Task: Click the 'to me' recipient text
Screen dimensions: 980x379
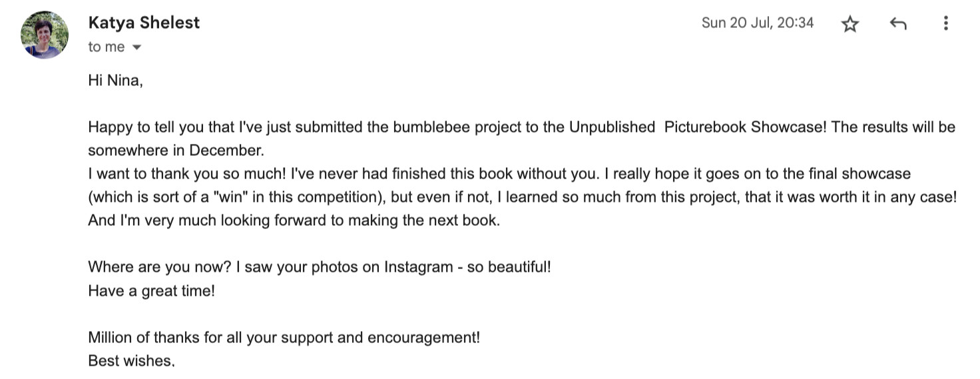Action: pos(106,47)
